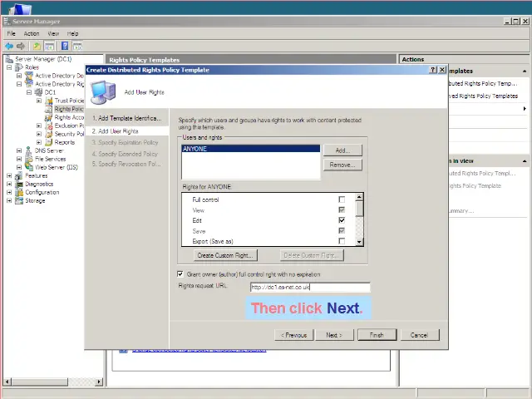Click the DC1 server cluster icon

click(39, 92)
